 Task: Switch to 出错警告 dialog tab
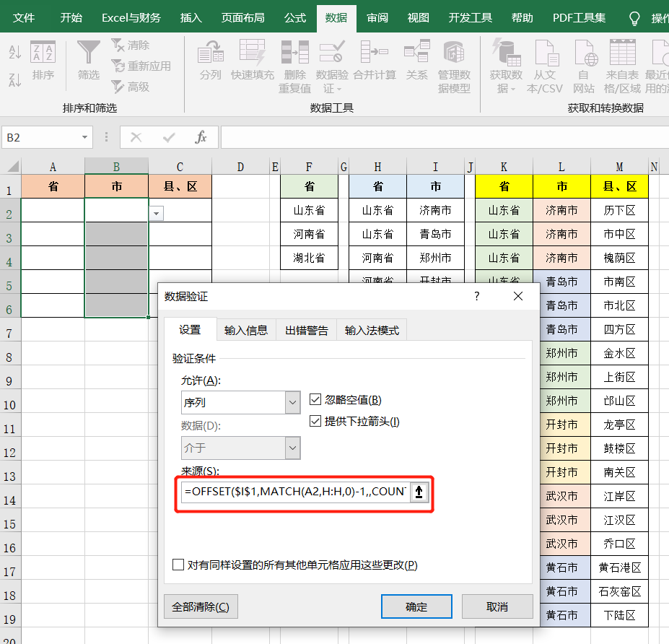[306, 330]
